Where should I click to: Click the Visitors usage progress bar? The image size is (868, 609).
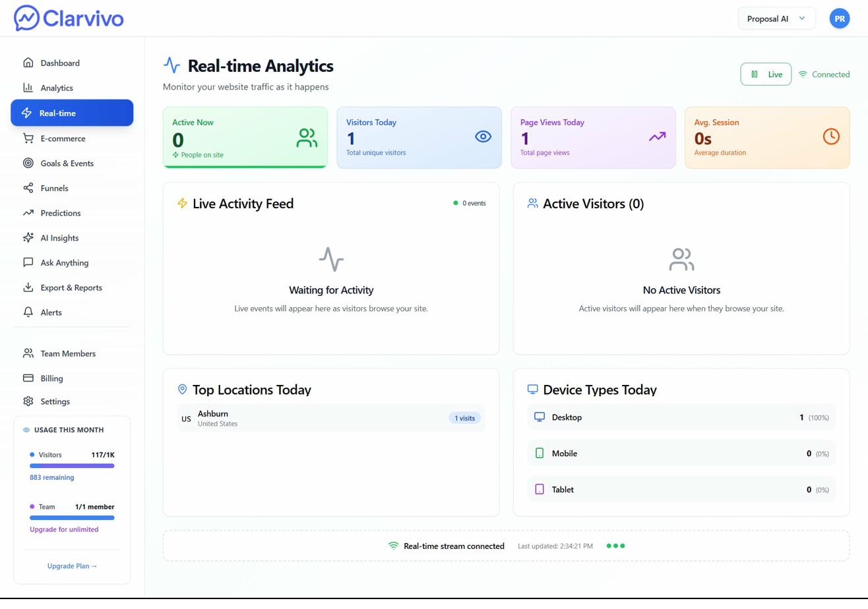click(x=73, y=465)
